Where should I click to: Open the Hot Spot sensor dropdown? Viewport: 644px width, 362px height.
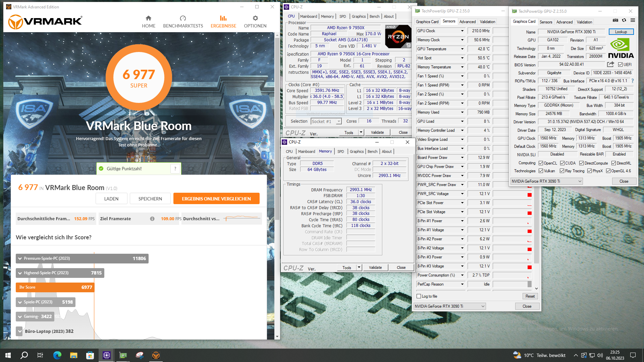tap(462, 58)
